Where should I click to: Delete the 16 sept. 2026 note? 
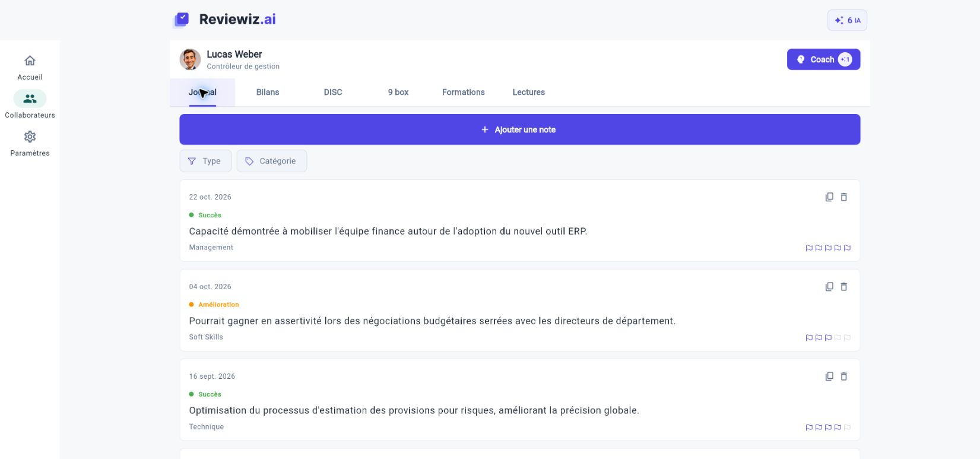pyautogui.click(x=843, y=376)
